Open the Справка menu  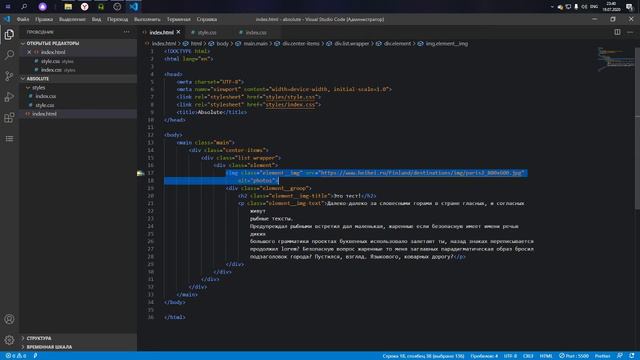pyautogui.click(x=207, y=19)
